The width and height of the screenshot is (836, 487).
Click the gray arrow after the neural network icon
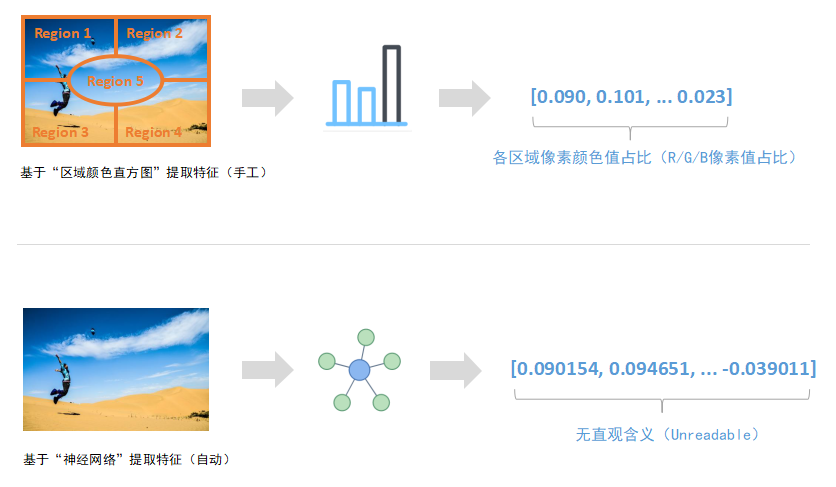click(456, 370)
